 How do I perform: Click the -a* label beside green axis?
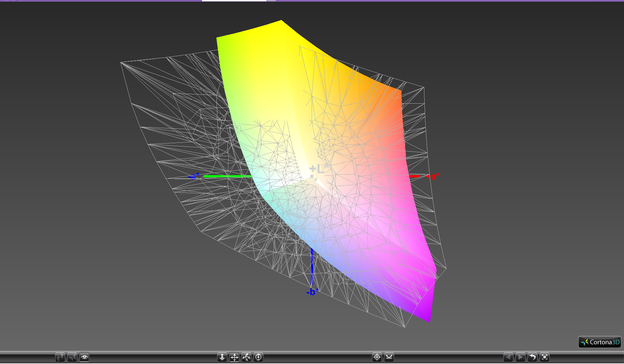coord(194,176)
